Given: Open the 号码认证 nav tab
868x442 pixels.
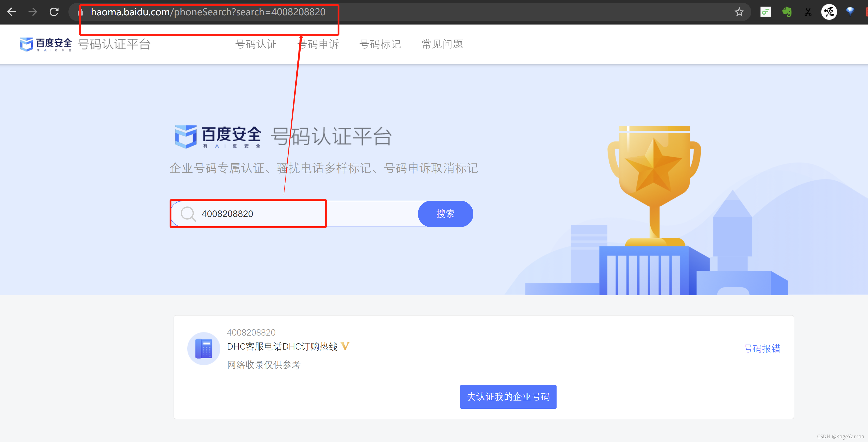Looking at the screenshot, I should [x=256, y=44].
